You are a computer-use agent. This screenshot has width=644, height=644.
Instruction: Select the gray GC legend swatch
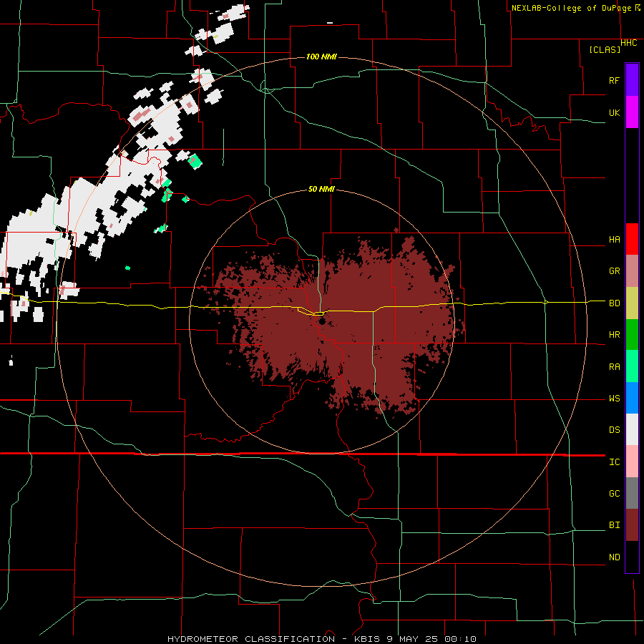[632, 493]
